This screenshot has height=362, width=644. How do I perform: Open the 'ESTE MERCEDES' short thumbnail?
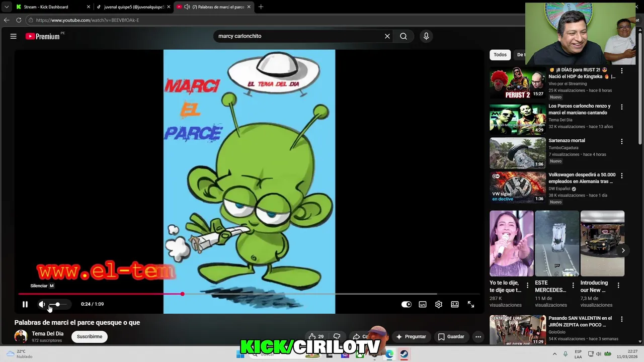click(557, 243)
